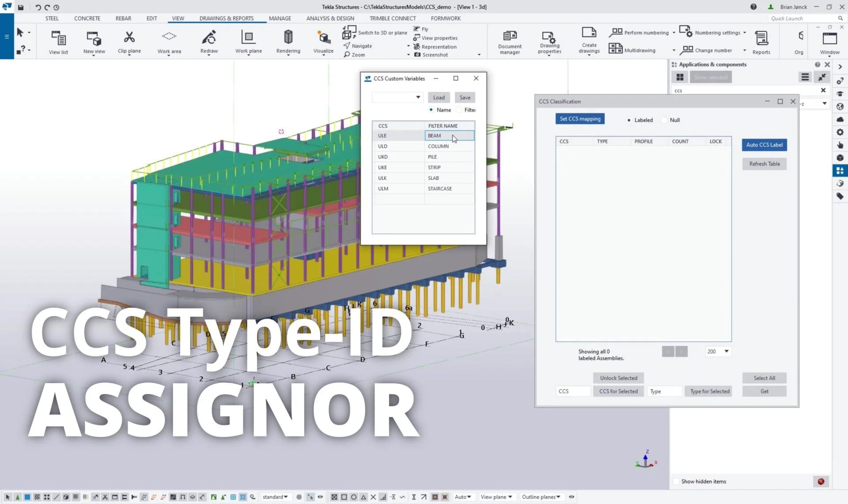Select the Name radio button
Screen dimensions: 848x504
431,110
